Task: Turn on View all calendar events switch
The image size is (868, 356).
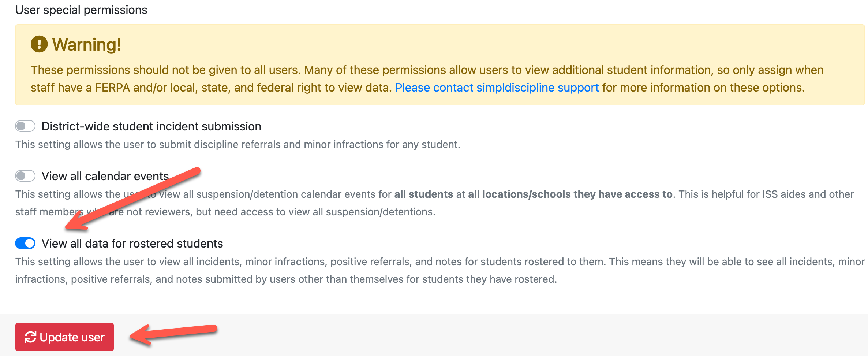Action: pos(25,176)
